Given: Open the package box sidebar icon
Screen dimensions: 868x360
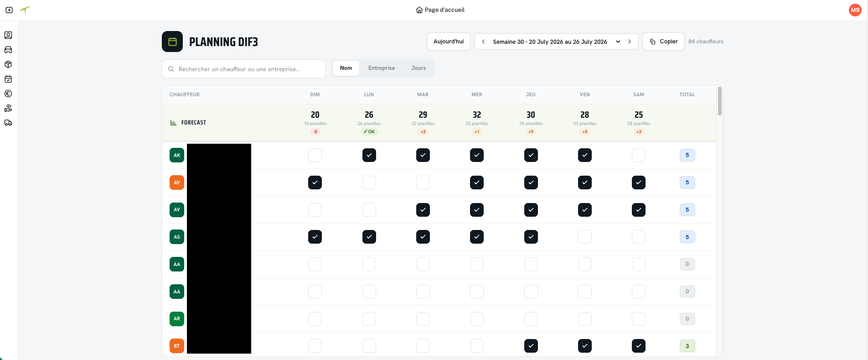Looking at the screenshot, I should (x=8, y=64).
